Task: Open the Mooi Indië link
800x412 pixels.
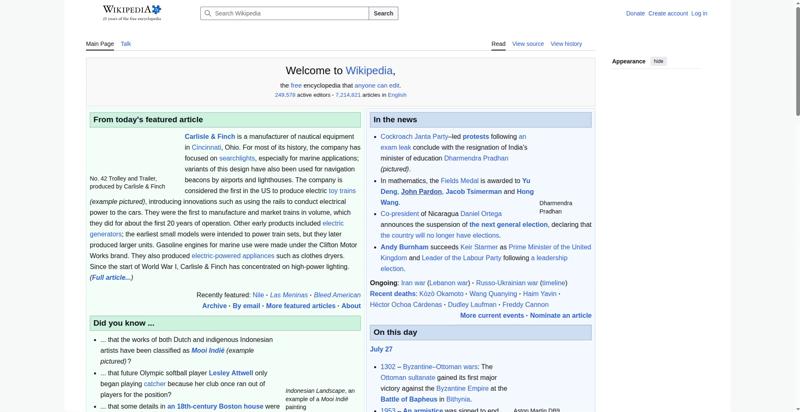Action: pyautogui.click(x=208, y=351)
